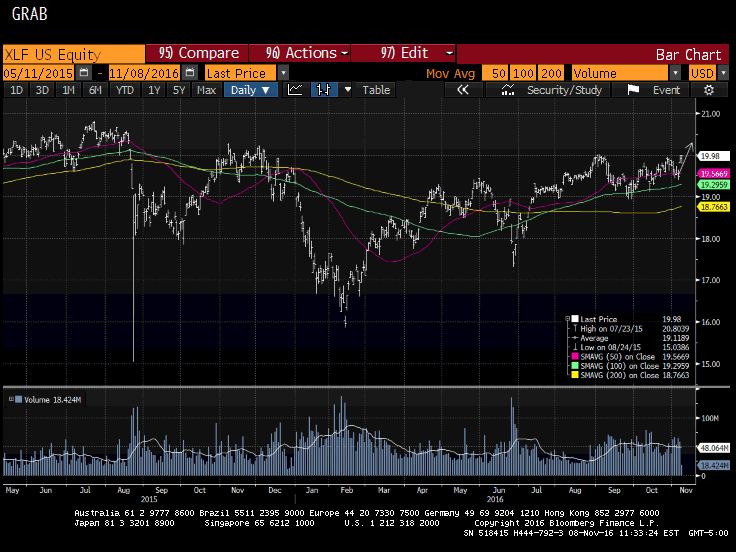Toggle the 50-day moving average

[496, 73]
